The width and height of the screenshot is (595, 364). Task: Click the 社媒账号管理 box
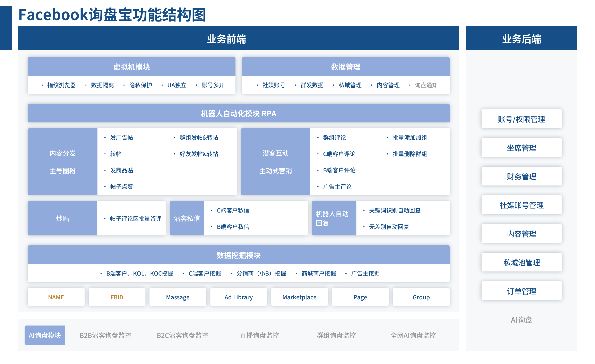(x=521, y=205)
